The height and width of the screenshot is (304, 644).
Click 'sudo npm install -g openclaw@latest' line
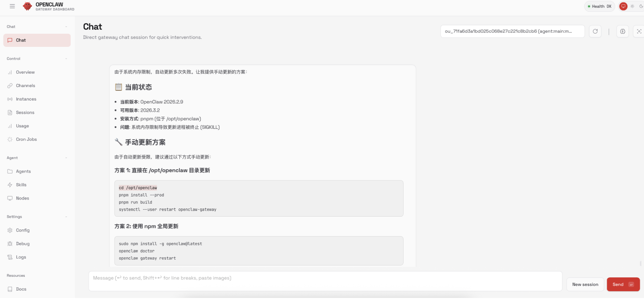click(x=160, y=244)
